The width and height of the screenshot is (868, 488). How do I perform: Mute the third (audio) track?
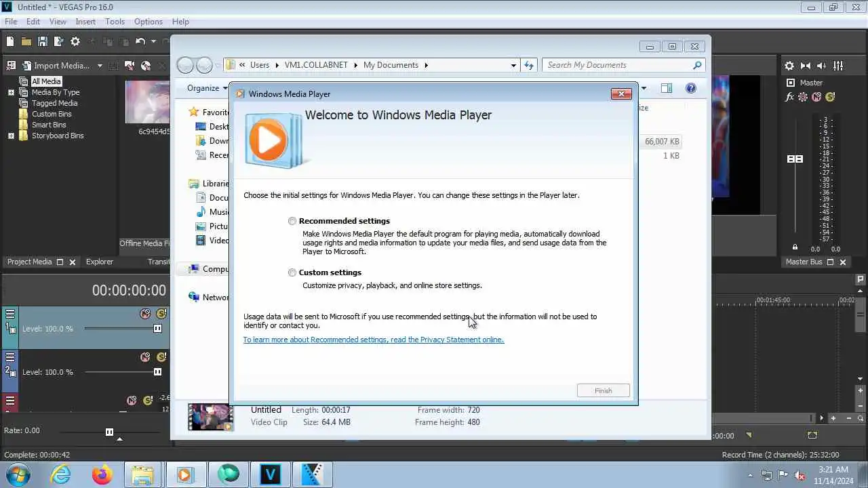pyautogui.click(x=132, y=400)
